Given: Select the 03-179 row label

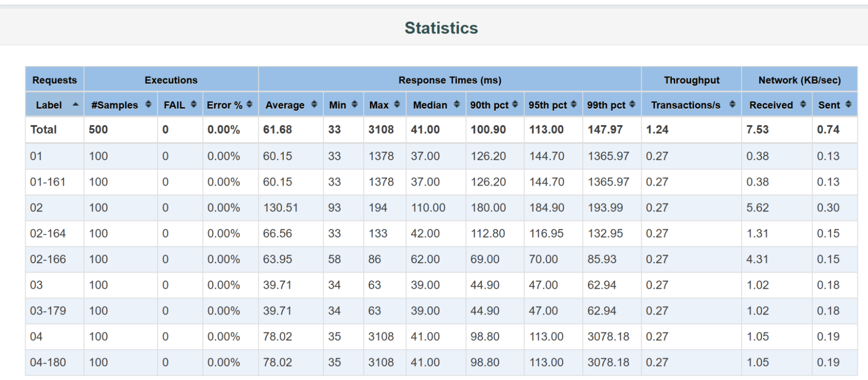Looking at the screenshot, I should pyautogui.click(x=48, y=311).
